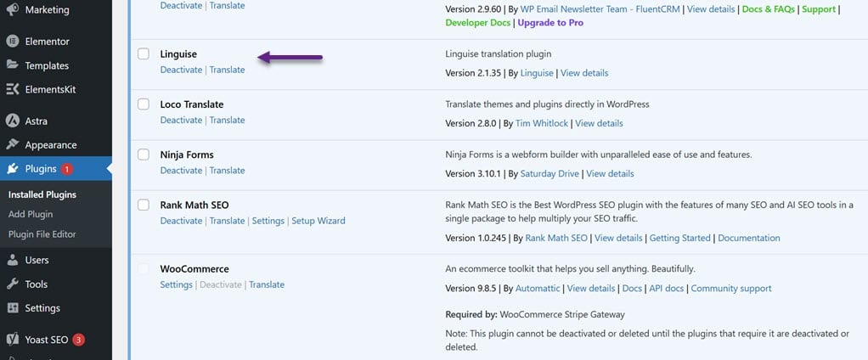Click the Yoast SEO icon
868x360 pixels.
click(x=12, y=340)
